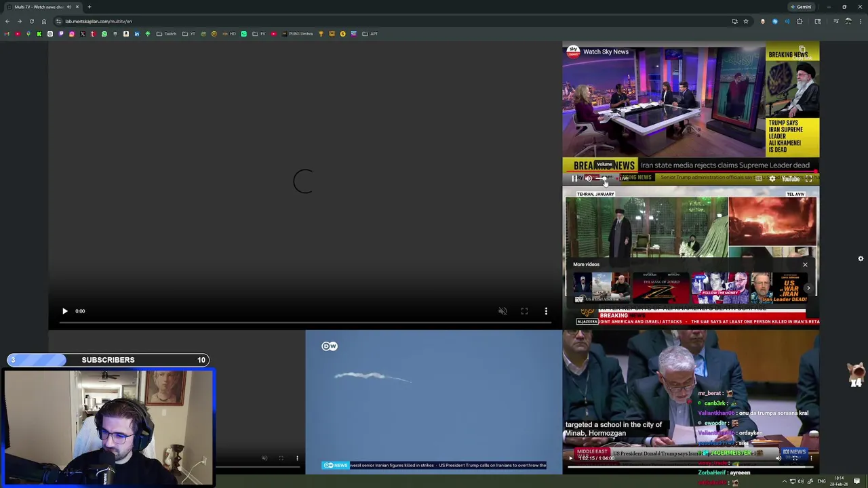Play the large loading video
868x488 pixels.
(x=65, y=311)
